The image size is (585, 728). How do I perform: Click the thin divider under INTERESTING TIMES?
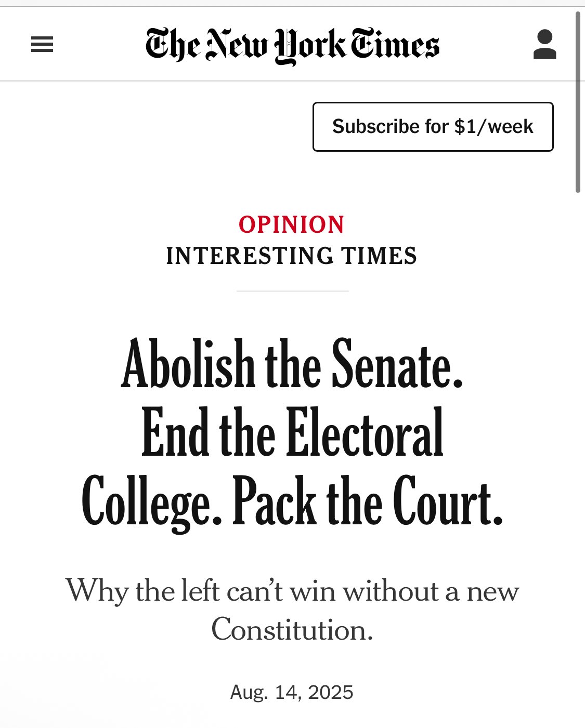[292, 291]
